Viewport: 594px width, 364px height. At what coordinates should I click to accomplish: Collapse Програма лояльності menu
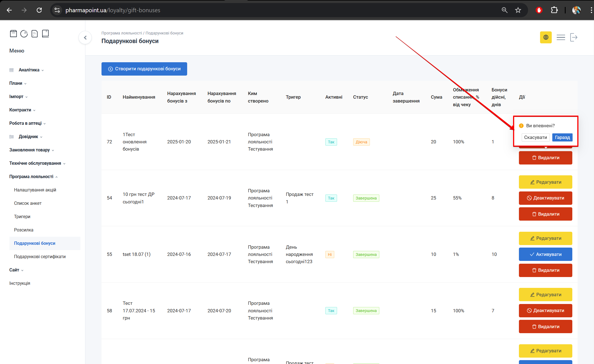(x=33, y=177)
